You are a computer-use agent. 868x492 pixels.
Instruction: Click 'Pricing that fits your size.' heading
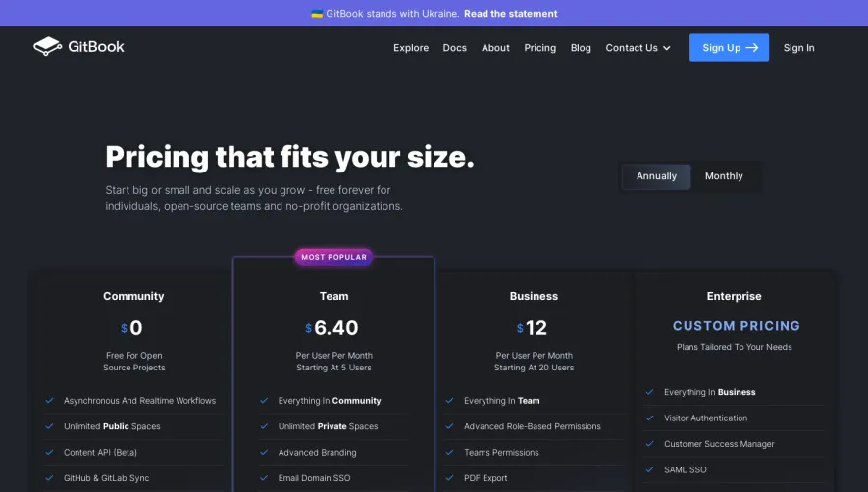pos(289,157)
